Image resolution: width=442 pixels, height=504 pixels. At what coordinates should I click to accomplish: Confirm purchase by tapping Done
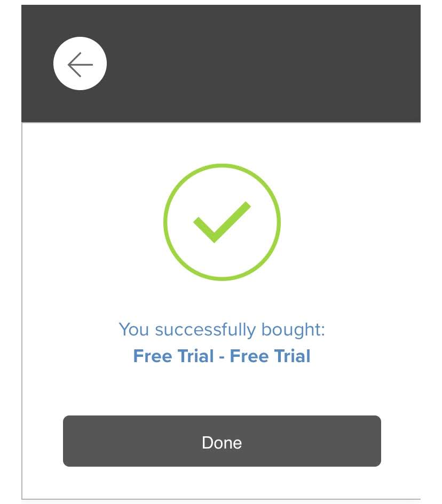[222, 441]
